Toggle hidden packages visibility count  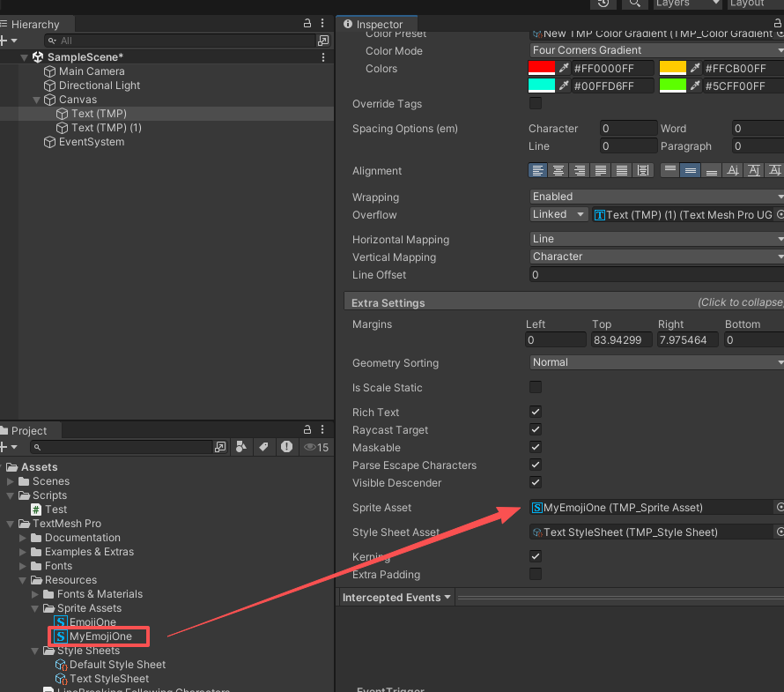pos(316,447)
